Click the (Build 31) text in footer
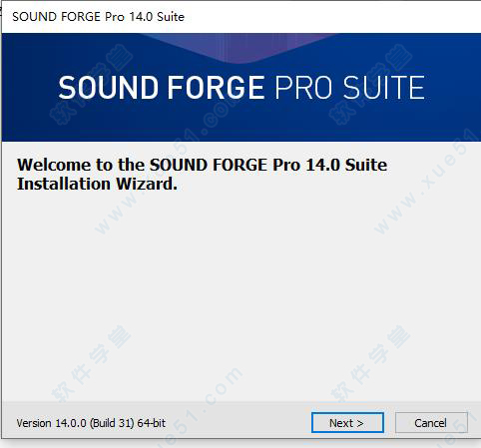The width and height of the screenshot is (481, 448). tap(112, 423)
